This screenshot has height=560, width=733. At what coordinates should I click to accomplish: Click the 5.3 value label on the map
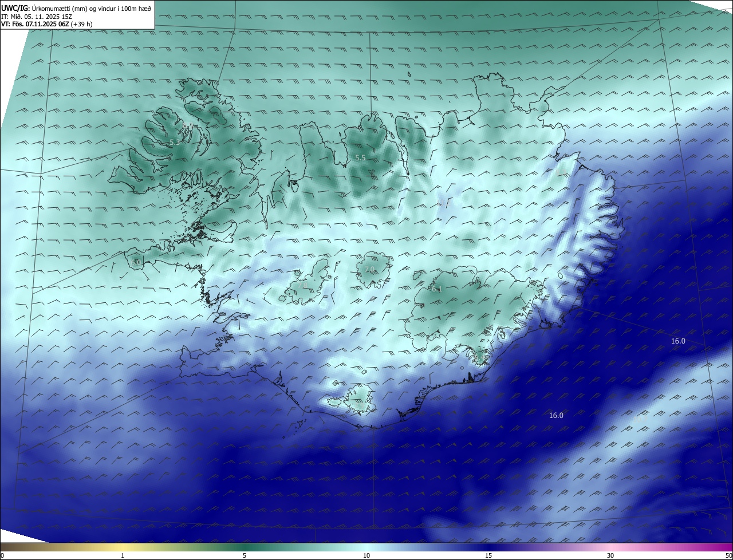click(175, 141)
